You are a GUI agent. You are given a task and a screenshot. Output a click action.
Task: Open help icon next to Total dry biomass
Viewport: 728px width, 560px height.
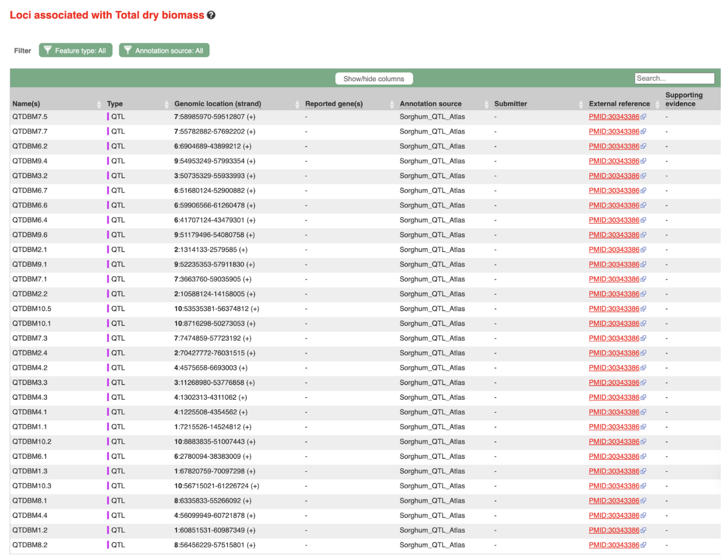211,15
